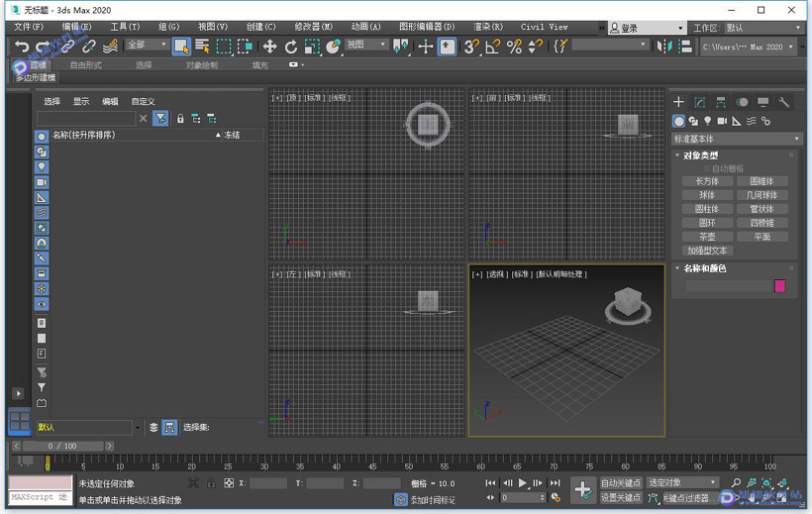This screenshot has height=514, width=812.
Task: Switch to the 自由形式 ribbon tab
Action: click(x=85, y=64)
